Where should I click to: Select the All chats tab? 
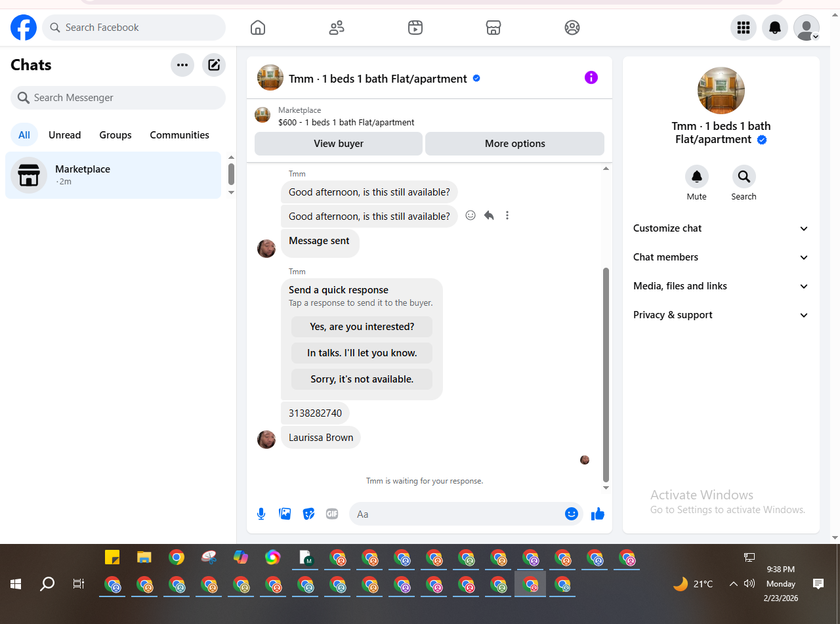pyautogui.click(x=24, y=135)
